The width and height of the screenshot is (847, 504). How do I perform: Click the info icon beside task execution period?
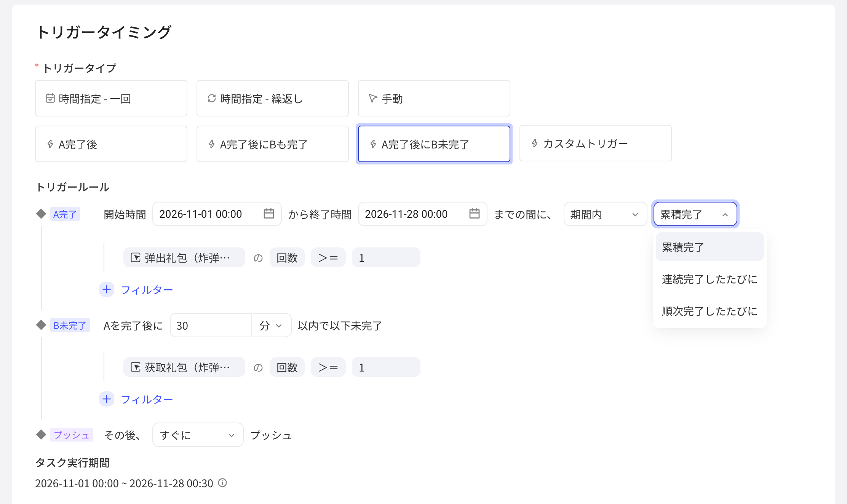pos(222,483)
